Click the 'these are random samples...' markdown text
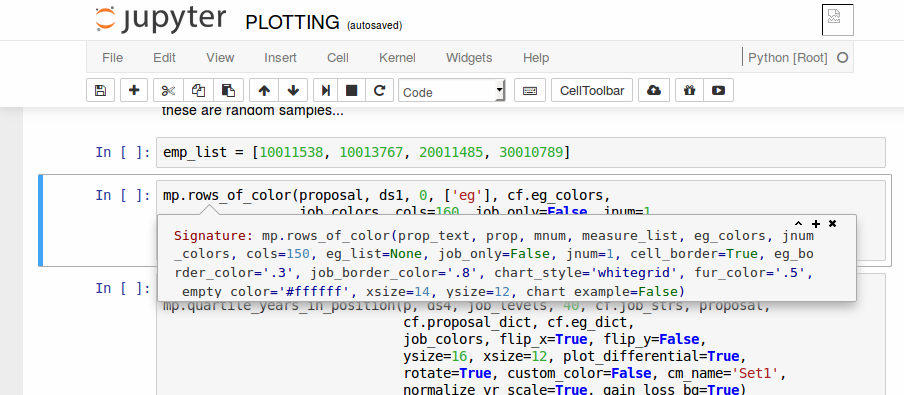Screen dimensions: 904x395 click(x=253, y=111)
